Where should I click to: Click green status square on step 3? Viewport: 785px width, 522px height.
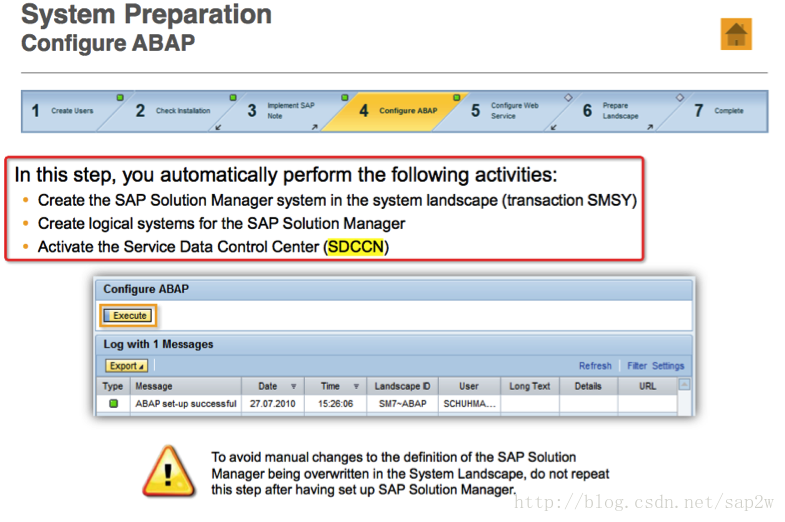point(344,98)
